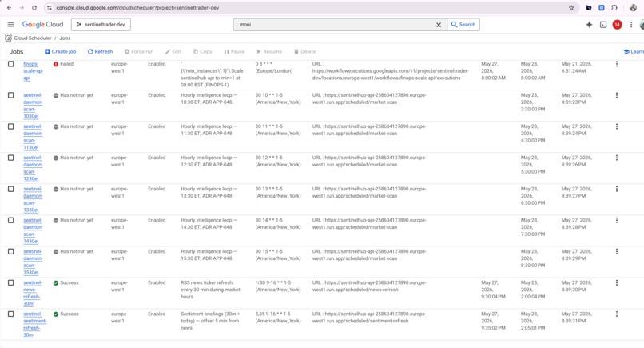
Task: Click Success status of sentinel-news-refresh-30m
Action: pyautogui.click(x=66, y=282)
